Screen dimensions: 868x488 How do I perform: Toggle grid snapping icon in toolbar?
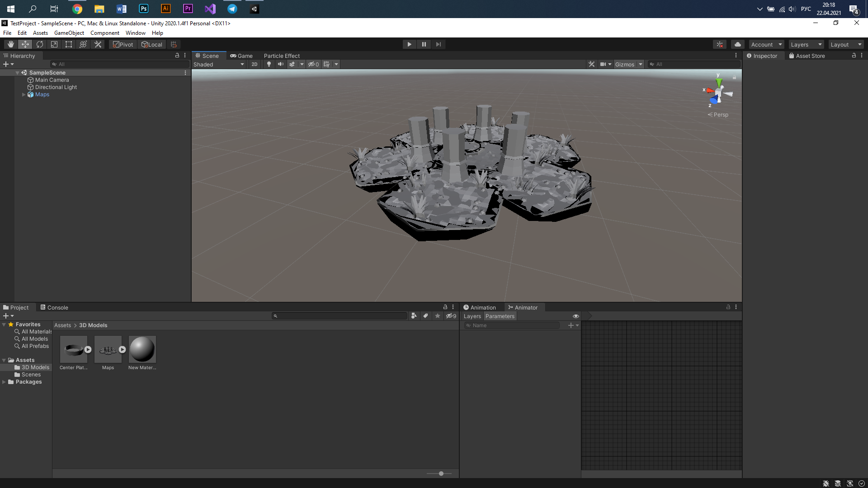[x=174, y=44]
